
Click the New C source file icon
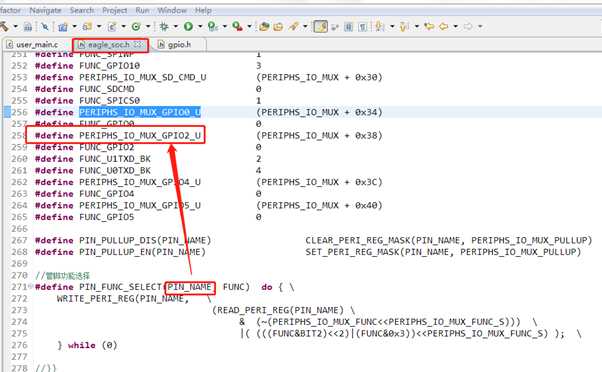[112, 26]
